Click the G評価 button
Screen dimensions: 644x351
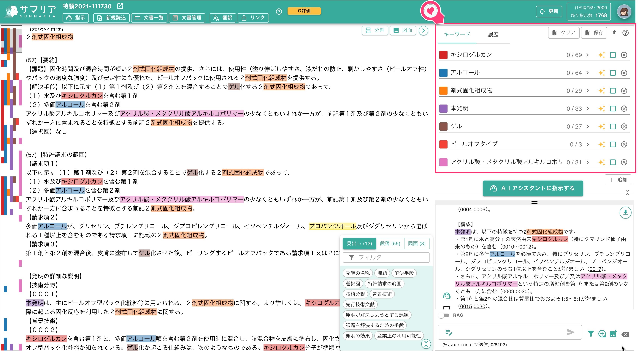(x=304, y=11)
